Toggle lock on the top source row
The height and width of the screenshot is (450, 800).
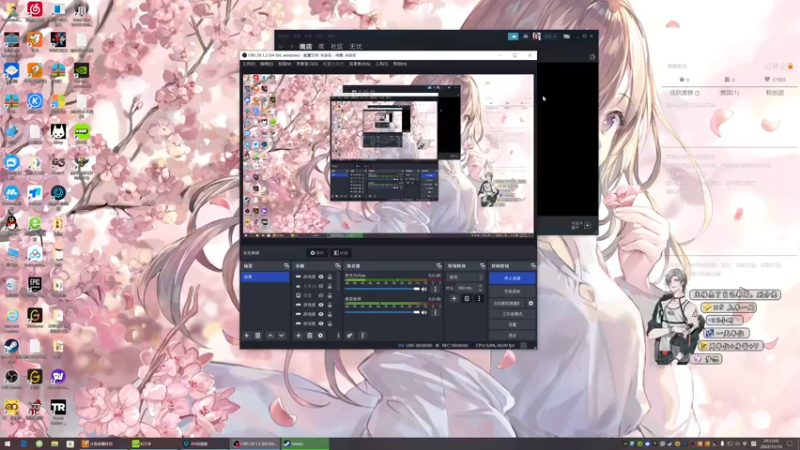(x=330, y=277)
